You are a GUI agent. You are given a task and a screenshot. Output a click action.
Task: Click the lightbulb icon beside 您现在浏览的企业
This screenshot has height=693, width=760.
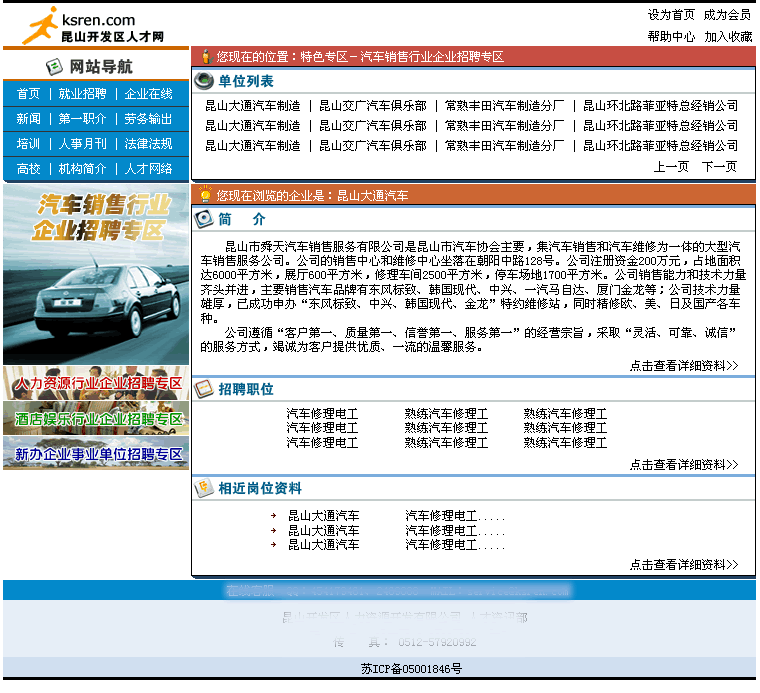(206, 194)
